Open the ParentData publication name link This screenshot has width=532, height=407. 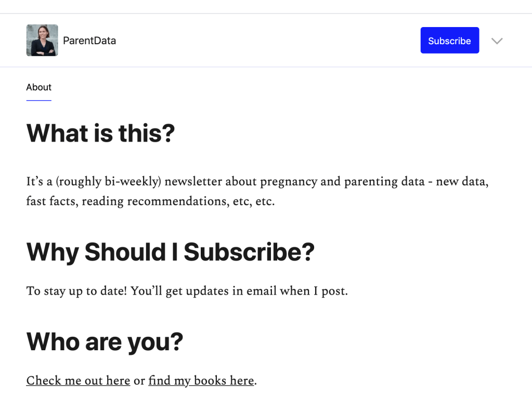pos(89,41)
